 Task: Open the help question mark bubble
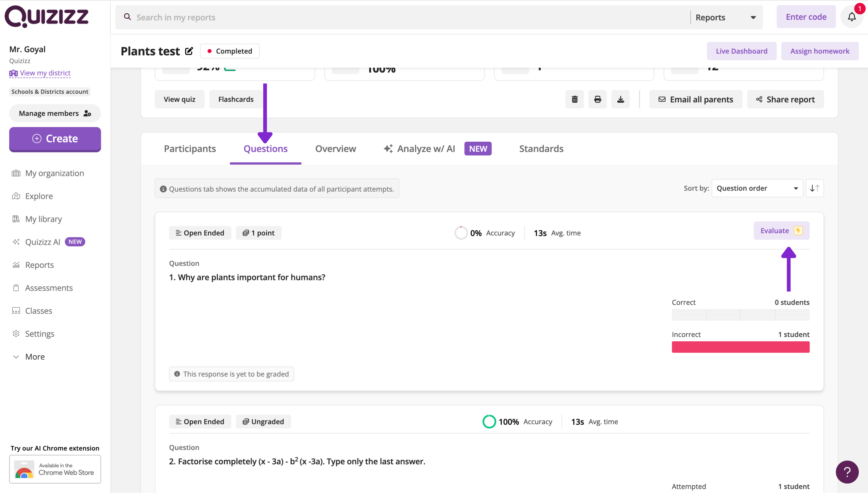pyautogui.click(x=847, y=472)
